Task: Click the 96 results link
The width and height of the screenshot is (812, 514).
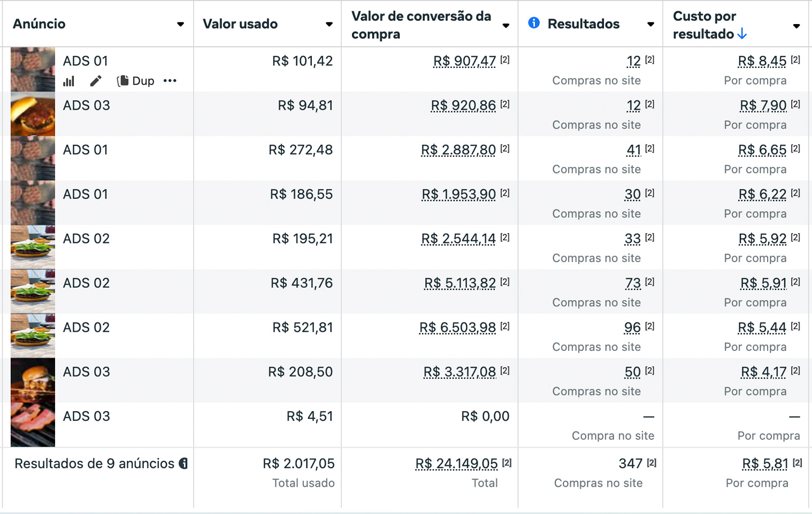Action: pyautogui.click(x=632, y=328)
